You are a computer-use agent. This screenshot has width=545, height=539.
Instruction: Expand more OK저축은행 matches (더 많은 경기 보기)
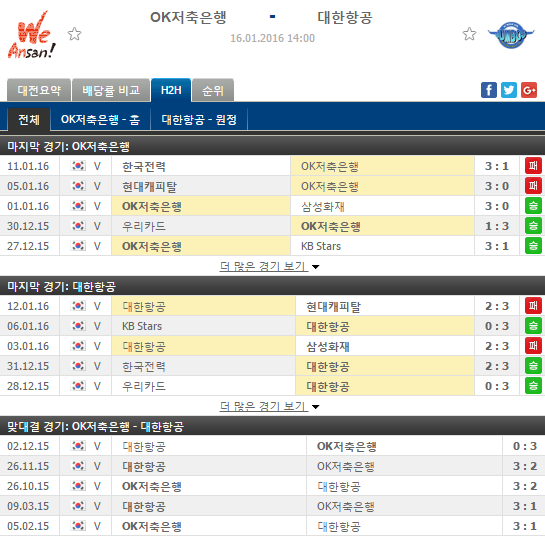tap(263, 266)
